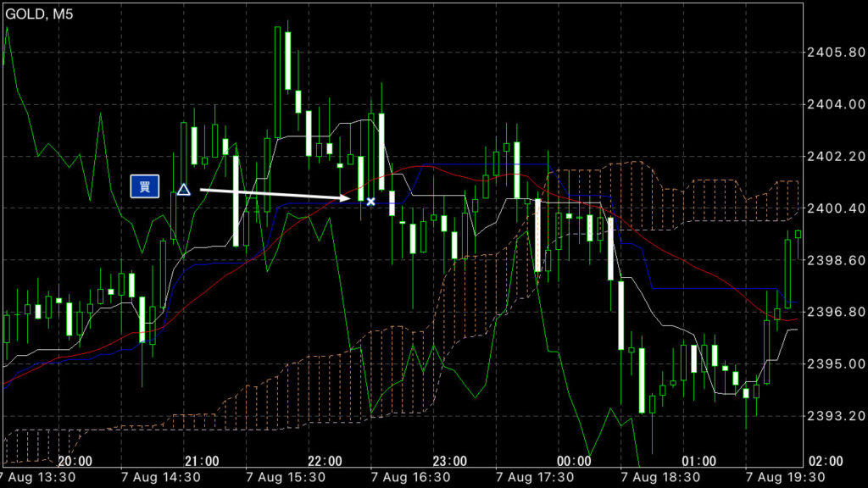
Task: Click the 2398.60 price level label
Action: click(835, 260)
